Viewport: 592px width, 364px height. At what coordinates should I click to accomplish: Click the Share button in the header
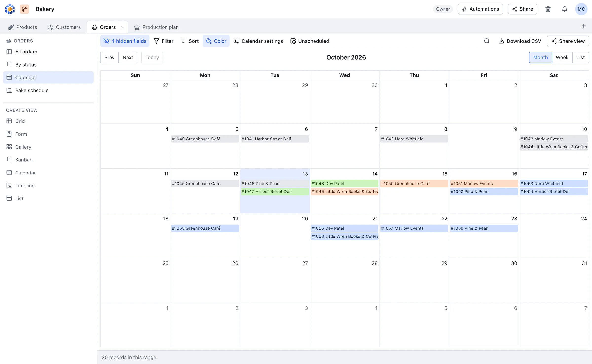click(x=522, y=9)
